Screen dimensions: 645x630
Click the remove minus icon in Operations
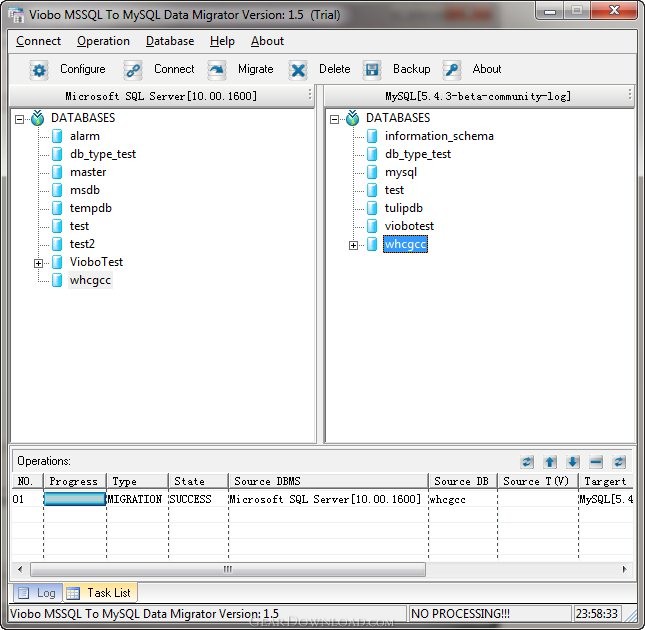tap(596, 462)
